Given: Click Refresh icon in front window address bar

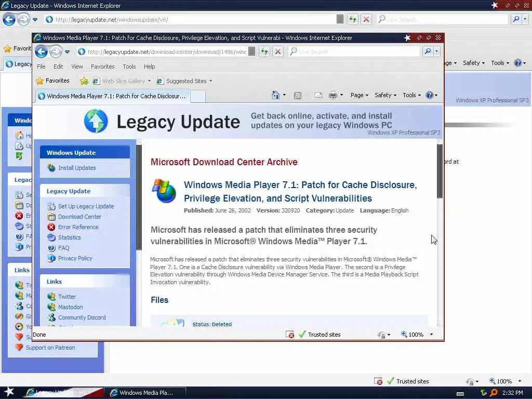Looking at the screenshot, I should click(x=264, y=51).
